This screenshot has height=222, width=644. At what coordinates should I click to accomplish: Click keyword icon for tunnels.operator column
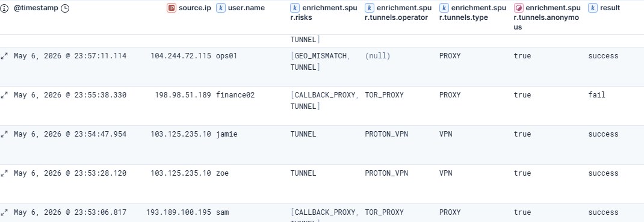pos(369,8)
